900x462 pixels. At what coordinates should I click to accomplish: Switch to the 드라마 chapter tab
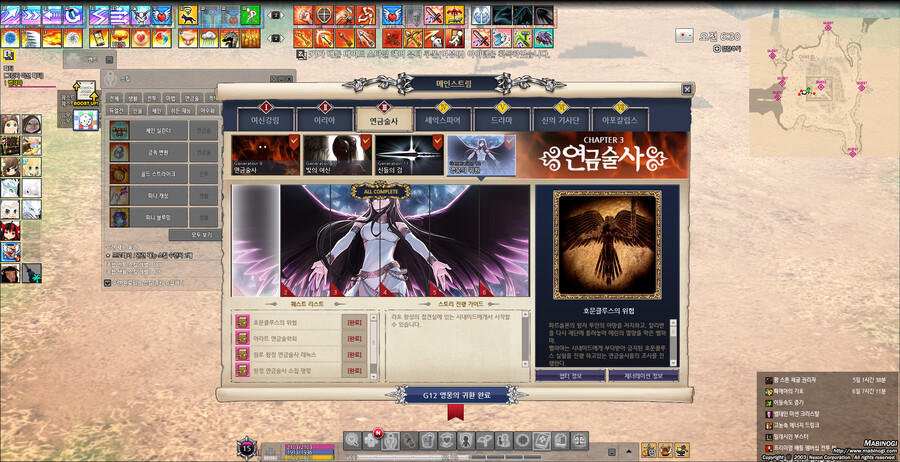502,119
